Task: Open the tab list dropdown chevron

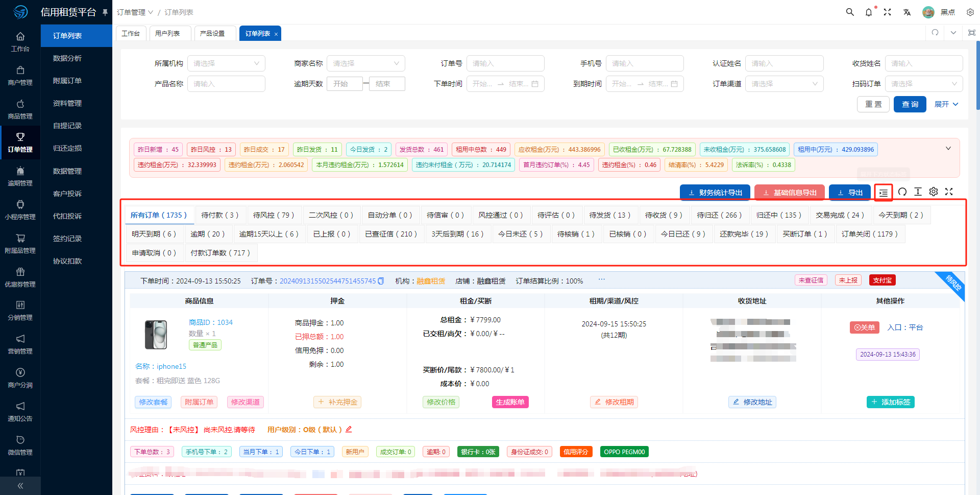Action: pos(953,33)
